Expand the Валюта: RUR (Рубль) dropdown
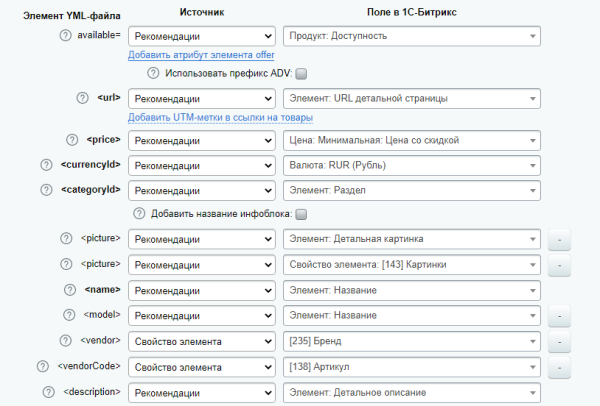This screenshot has width=600, height=406. coord(412,166)
